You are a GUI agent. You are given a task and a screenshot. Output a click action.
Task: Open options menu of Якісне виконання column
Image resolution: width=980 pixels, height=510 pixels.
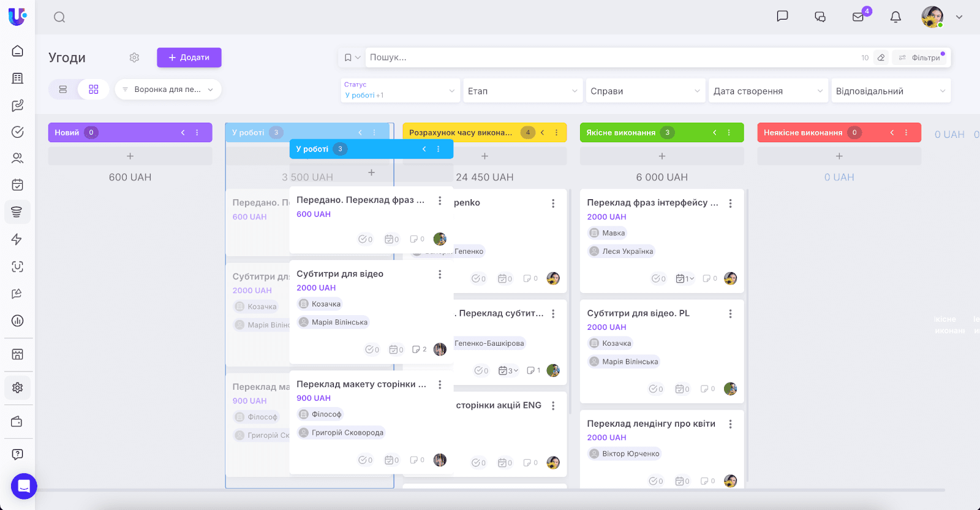coord(729,132)
